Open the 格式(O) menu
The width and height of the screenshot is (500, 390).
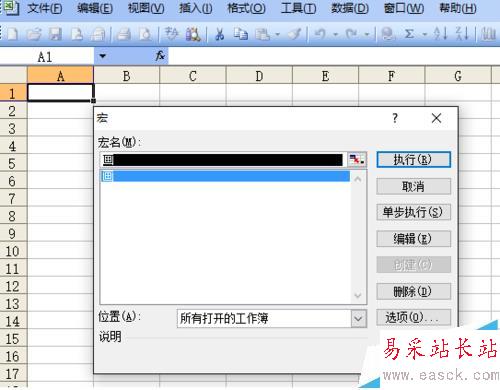point(246,8)
